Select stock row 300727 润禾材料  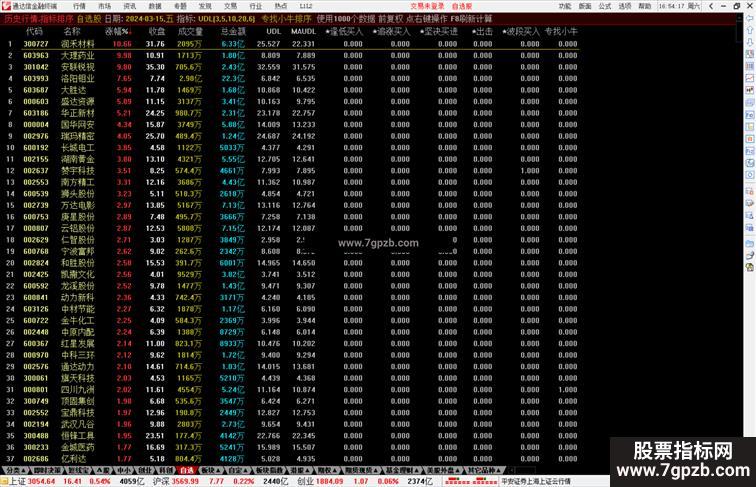(289, 44)
